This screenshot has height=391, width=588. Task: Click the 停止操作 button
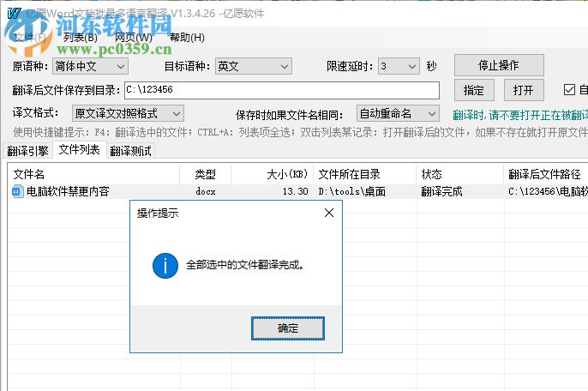click(x=499, y=65)
